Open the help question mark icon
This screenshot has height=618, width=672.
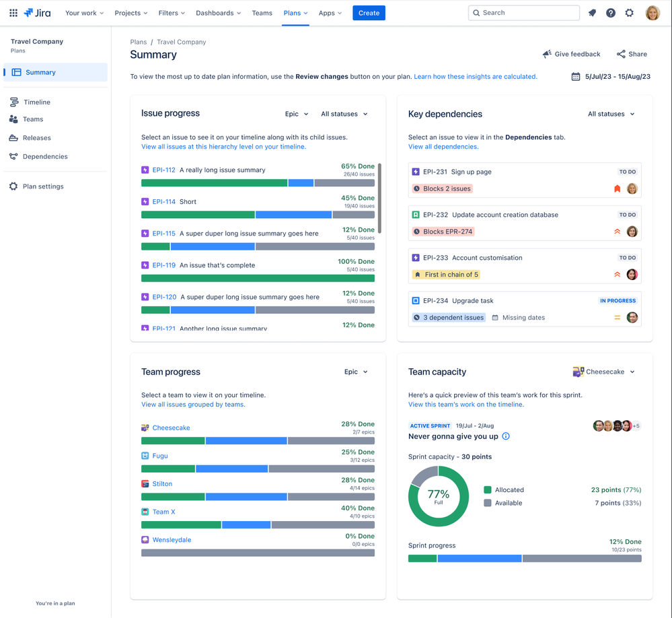(x=611, y=13)
